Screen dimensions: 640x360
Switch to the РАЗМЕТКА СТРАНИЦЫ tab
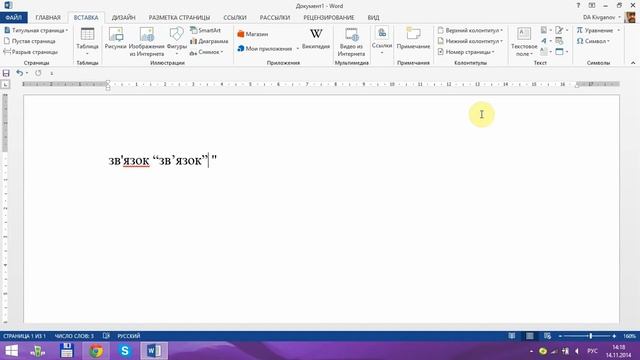point(179,18)
